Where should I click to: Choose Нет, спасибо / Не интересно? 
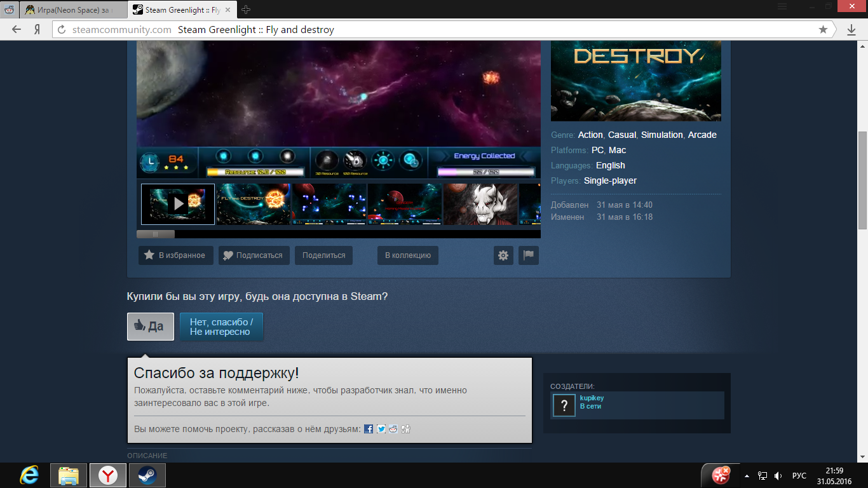pos(221,327)
